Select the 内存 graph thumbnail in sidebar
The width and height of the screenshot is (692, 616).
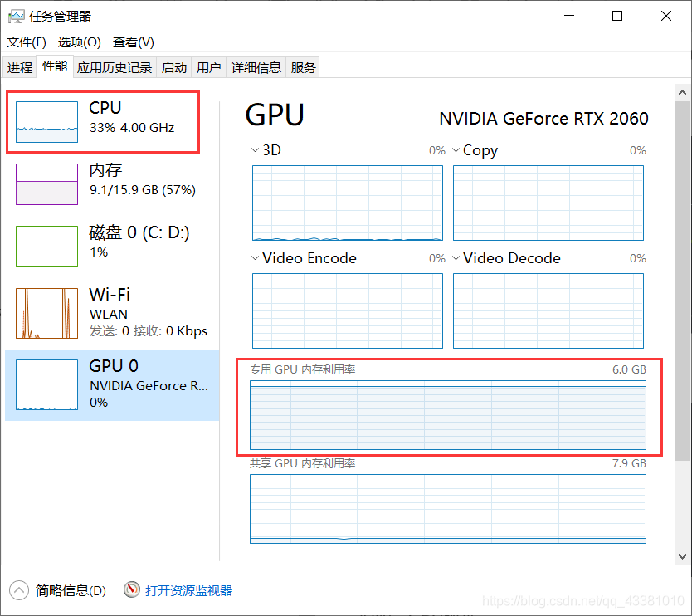[46, 183]
